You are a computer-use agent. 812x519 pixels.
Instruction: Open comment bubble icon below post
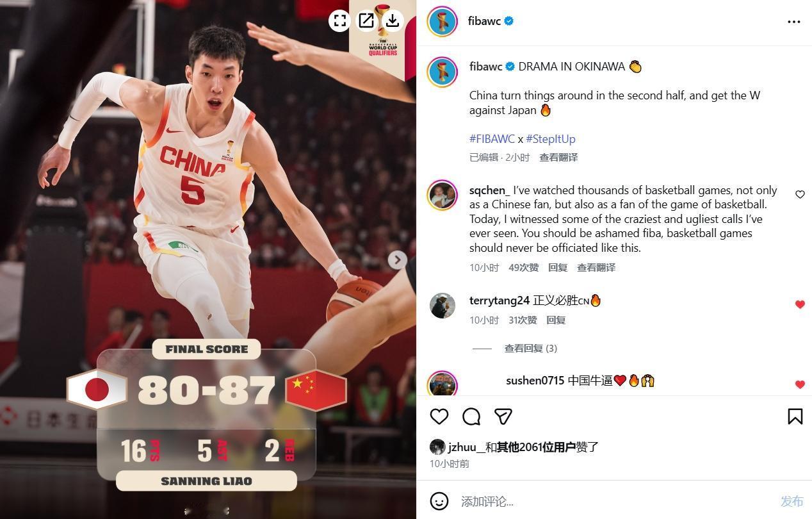[x=471, y=416]
